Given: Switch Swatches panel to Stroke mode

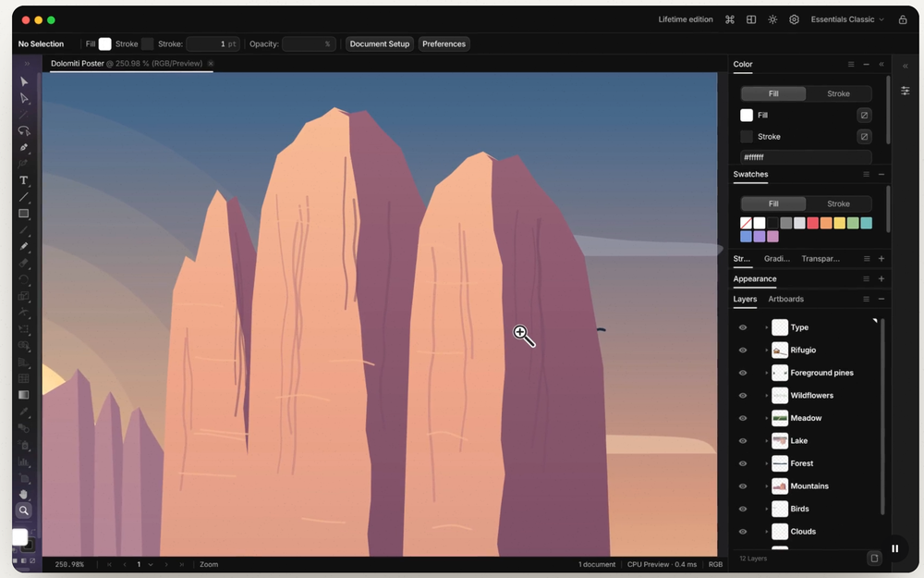Looking at the screenshot, I should tap(838, 204).
